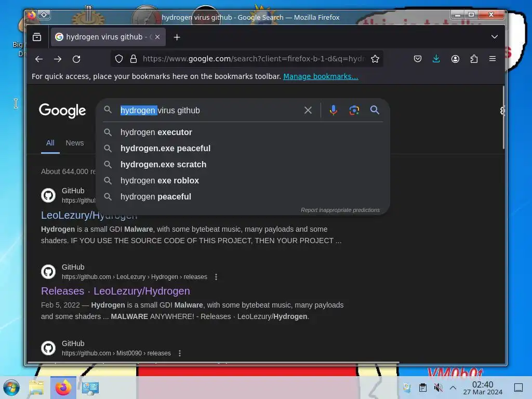Show site security padlock information
The width and height of the screenshot is (532, 399).
[134, 59]
